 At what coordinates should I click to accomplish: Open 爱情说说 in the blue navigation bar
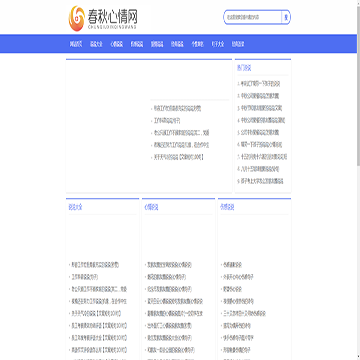click(x=157, y=44)
